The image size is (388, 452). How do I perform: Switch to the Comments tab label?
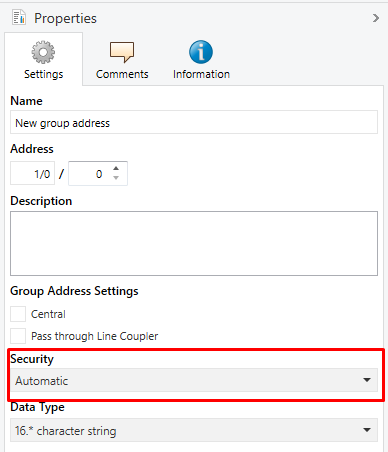coord(122,74)
